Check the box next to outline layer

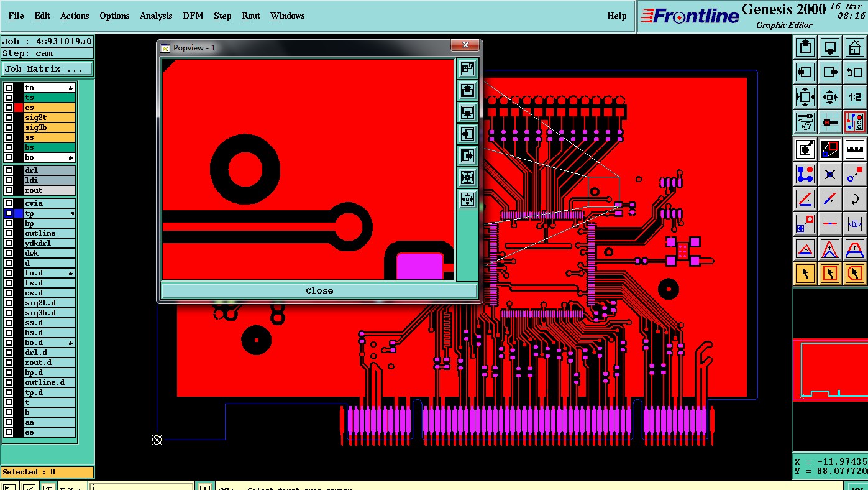pyautogui.click(x=9, y=233)
